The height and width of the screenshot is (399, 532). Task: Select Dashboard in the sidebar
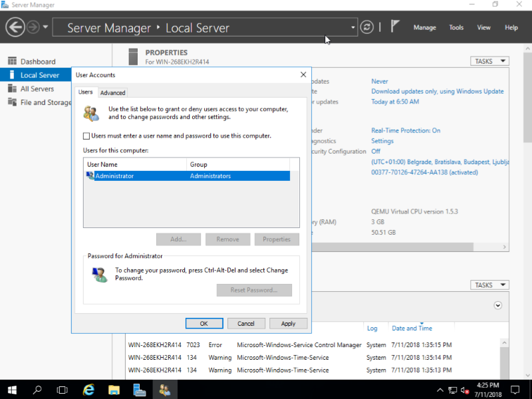pos(38,61)
